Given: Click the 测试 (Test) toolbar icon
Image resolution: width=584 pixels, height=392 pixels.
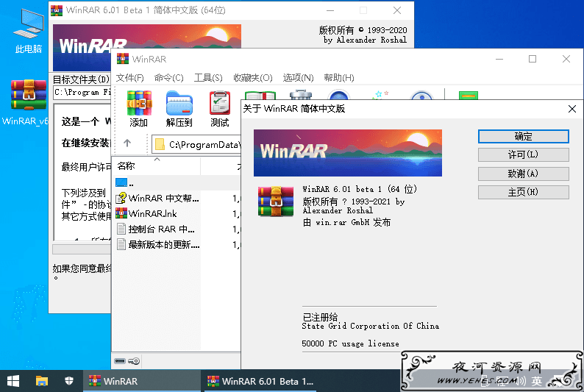Looking at the screenshot, I should pos(220,108).
